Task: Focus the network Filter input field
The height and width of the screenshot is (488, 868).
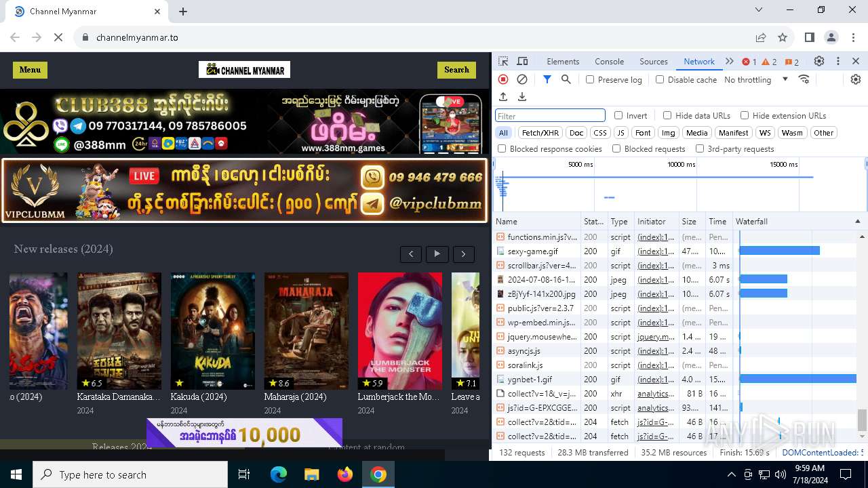Action: coord(550,116)
